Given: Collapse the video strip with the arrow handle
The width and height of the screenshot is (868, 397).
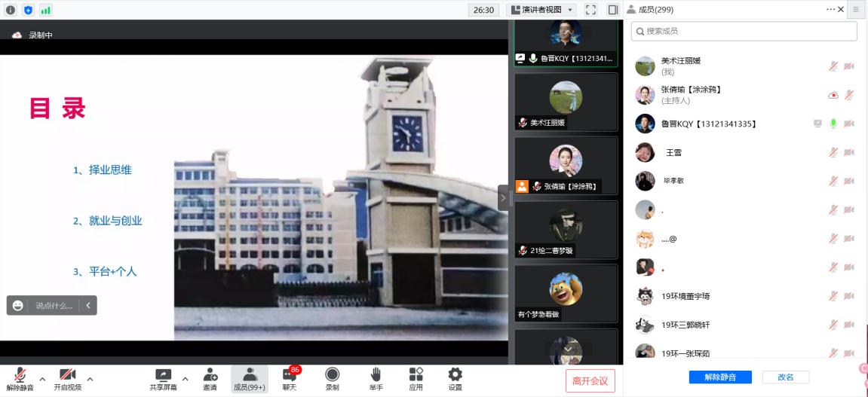Looking at the screenshot, I should [x=503, y=198].
